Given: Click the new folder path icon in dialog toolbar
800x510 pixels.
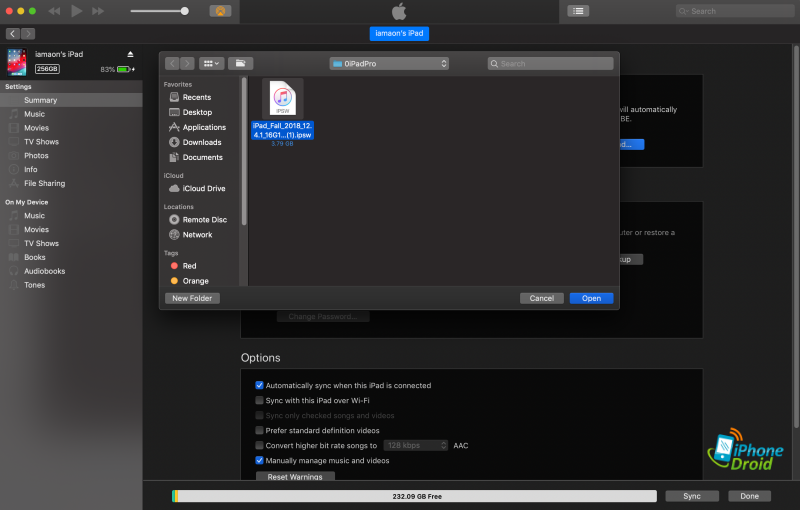Looking at the screenshot, I should [x=240, y=63].
